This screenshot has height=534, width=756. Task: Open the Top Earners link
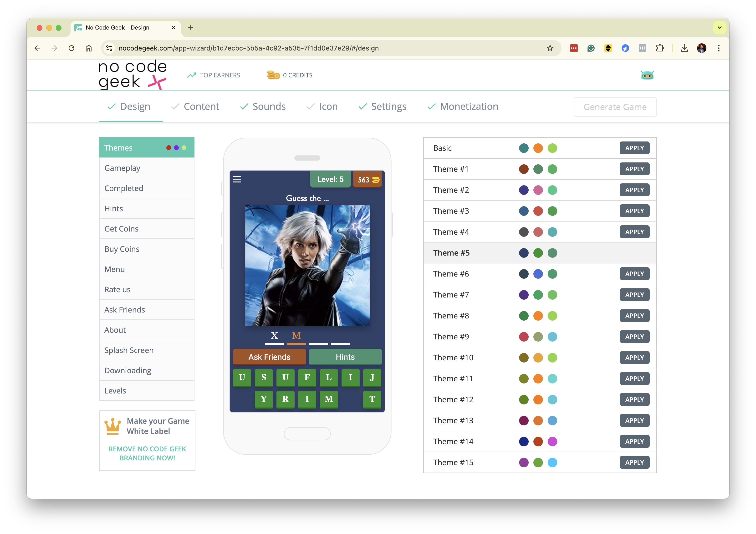pyautogui.click(x=213, y=75)
